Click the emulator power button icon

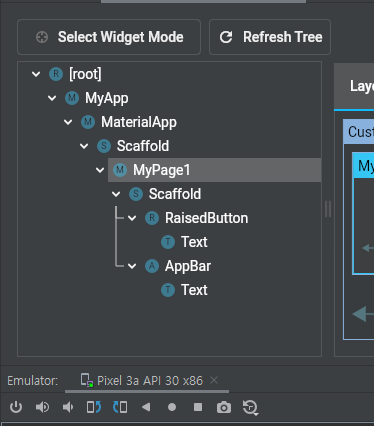tap(16, 407)
